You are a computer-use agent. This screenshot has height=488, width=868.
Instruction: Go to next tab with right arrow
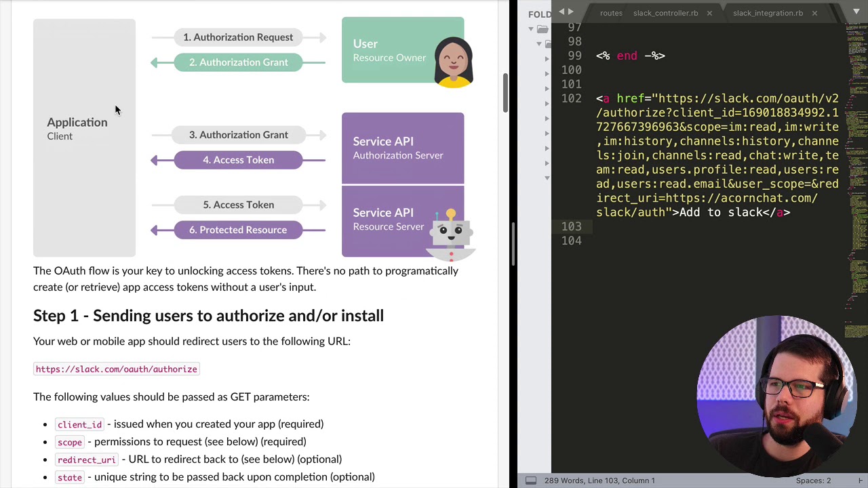[570, 12]
